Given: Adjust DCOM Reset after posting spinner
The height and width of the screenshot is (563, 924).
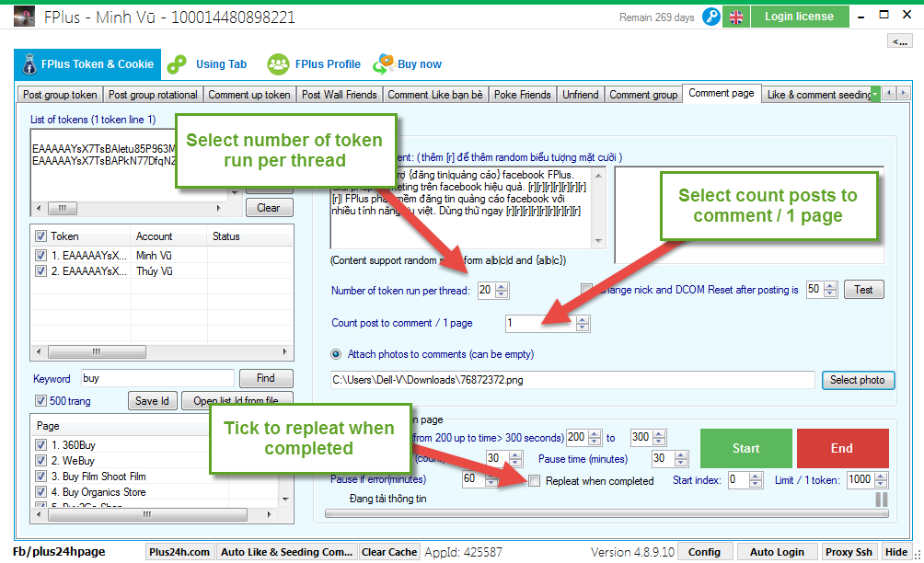Looking at the screenshot, I should tap(830, 289).
